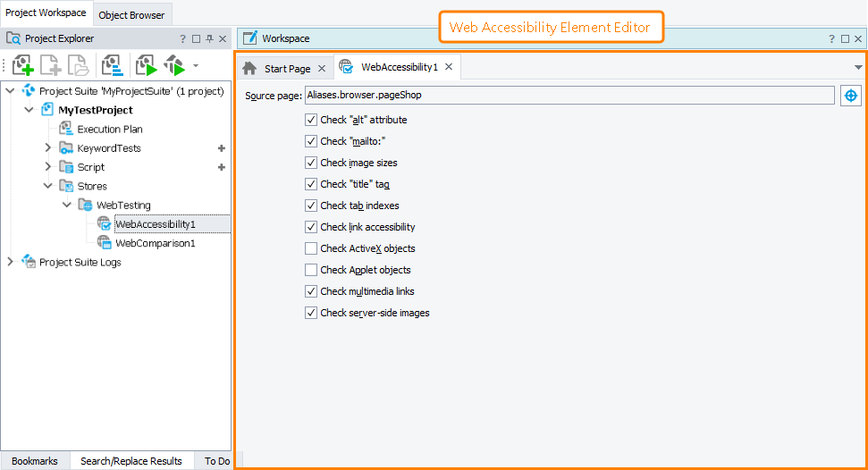Switch to the Object Browser tab
This screenshot has height=470, width=868.
click(131, 15)
